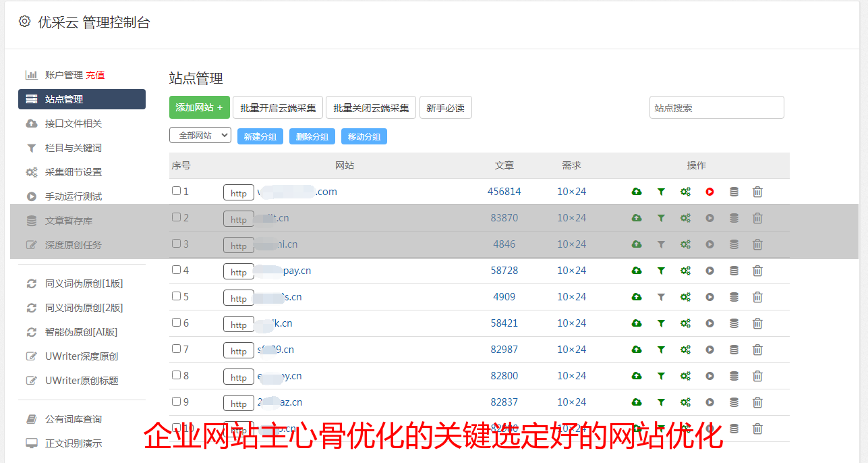The image size is (868, 463).
Task: Click the green 添加网站 + button
Action: pyautogui.click(x=199, y=107)
